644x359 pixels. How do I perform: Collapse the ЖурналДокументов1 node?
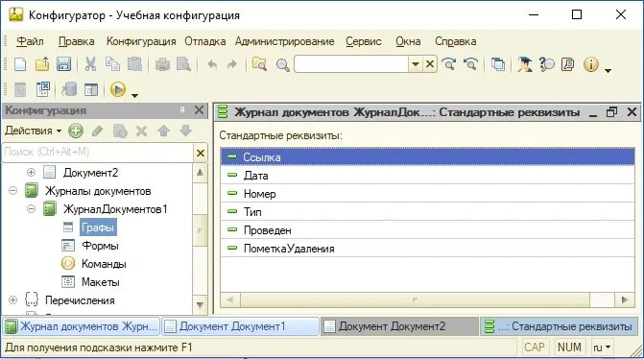click(x=31, y=208)
